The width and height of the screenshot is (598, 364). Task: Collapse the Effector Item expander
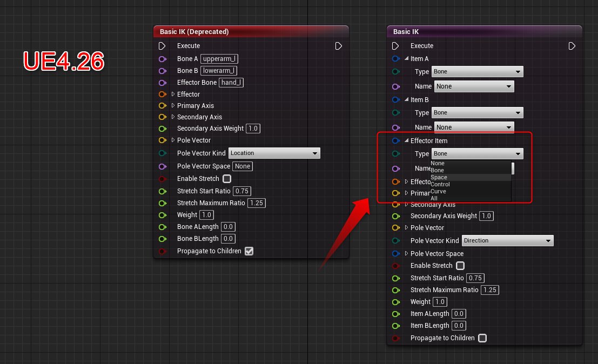[406, 140]
